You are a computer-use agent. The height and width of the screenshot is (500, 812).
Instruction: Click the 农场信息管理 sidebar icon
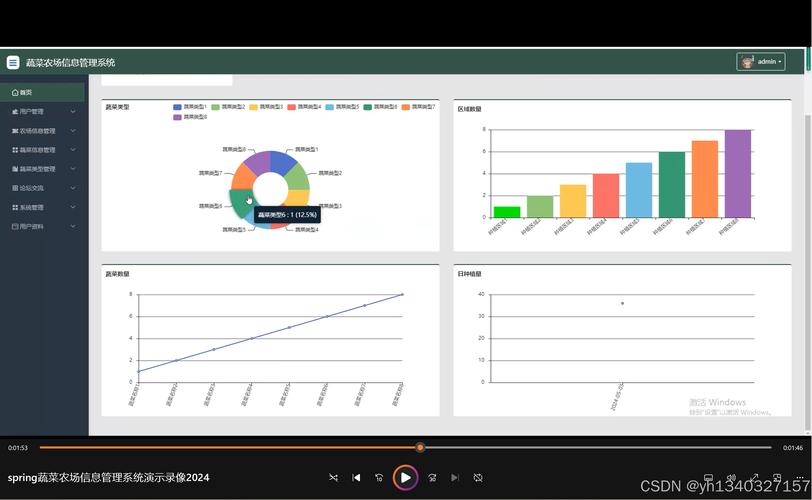15,131
